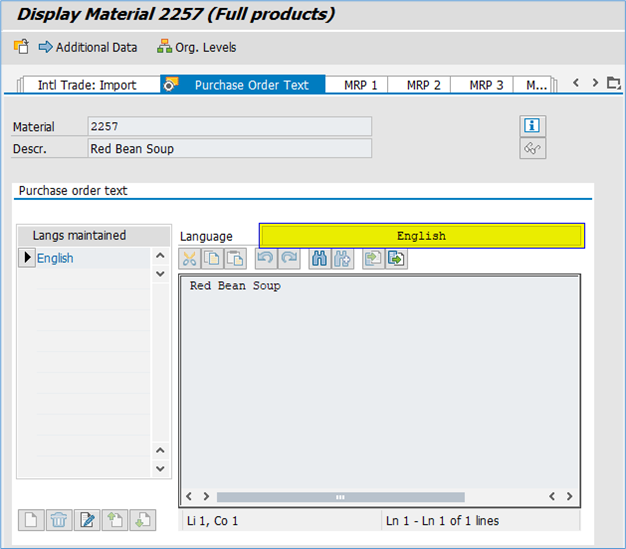Click editor right scroll arrow near left

click(206, 496)
